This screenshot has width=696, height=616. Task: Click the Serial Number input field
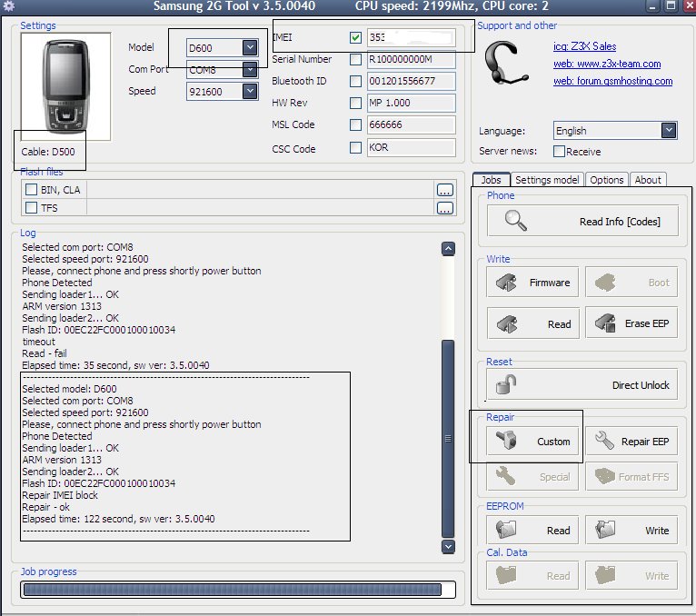coord(411,59)
